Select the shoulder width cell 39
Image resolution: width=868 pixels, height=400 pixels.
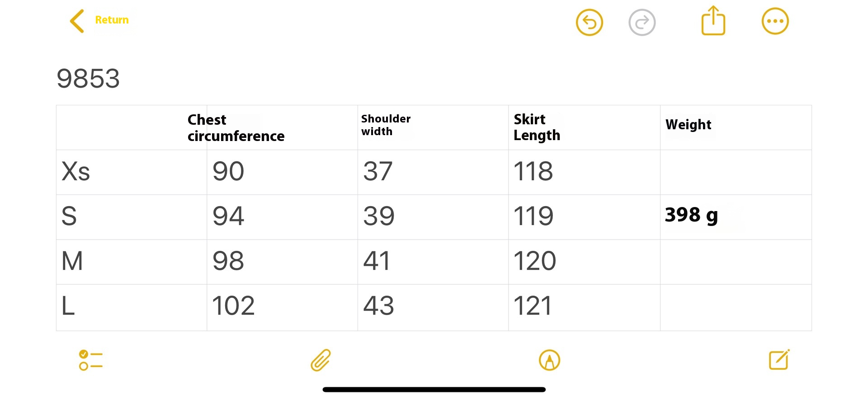click(379, 216)
